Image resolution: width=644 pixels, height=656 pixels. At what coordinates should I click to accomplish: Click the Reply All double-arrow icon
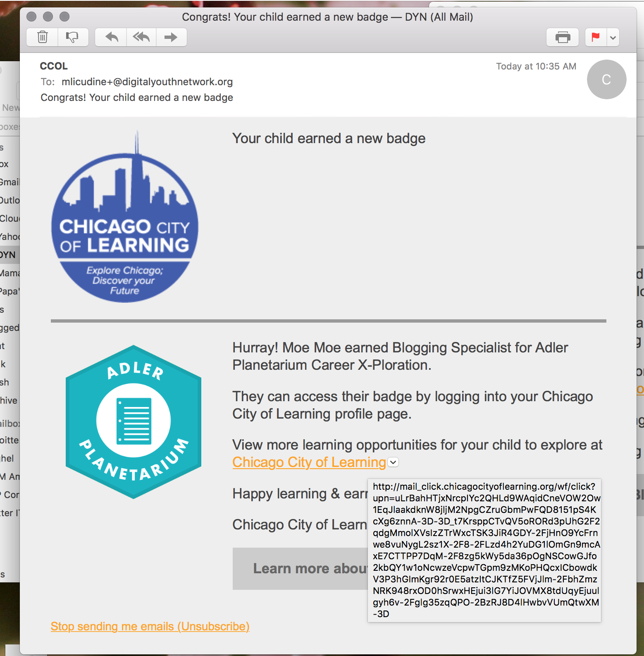(x=141, y=37)
